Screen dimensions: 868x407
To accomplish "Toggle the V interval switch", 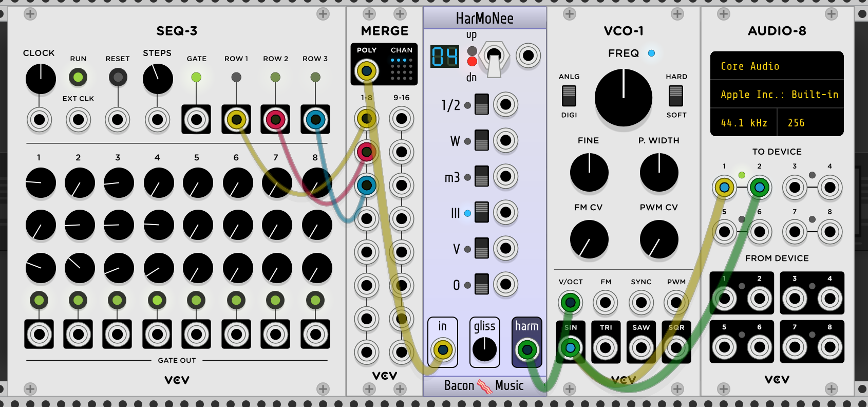I will (482, 248).
